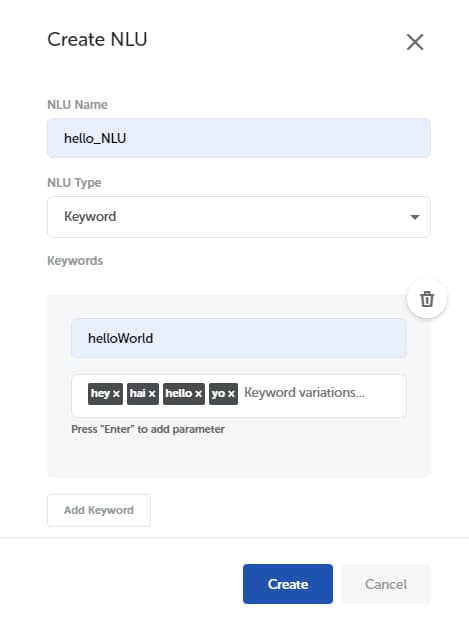This screenshot has height=624, width=469.
Task: Remove the 'hai' keyword variation
Action: point(152,394)
